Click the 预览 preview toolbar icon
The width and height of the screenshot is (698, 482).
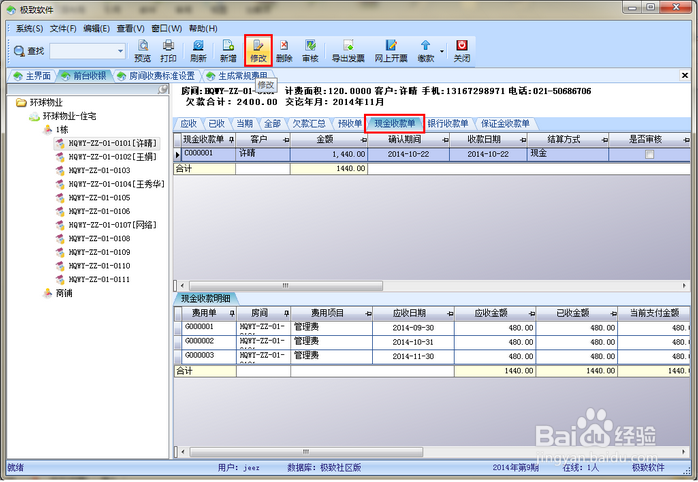point(142,51)
